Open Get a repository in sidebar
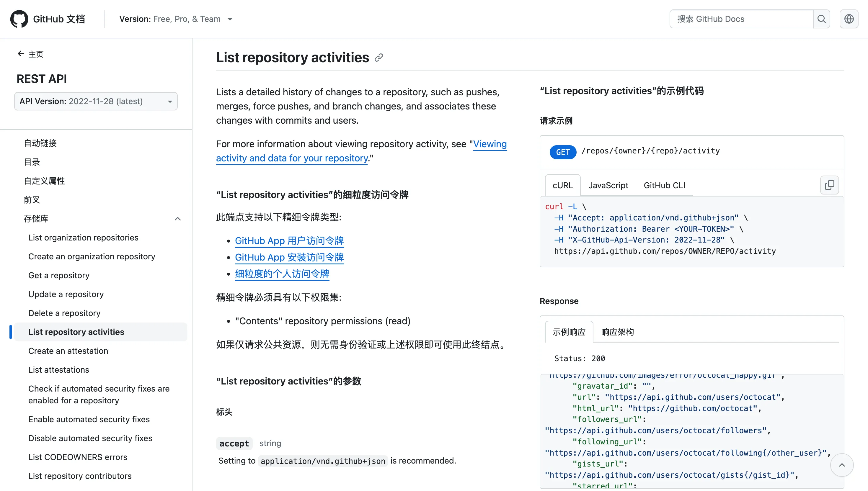 (59, 276)
